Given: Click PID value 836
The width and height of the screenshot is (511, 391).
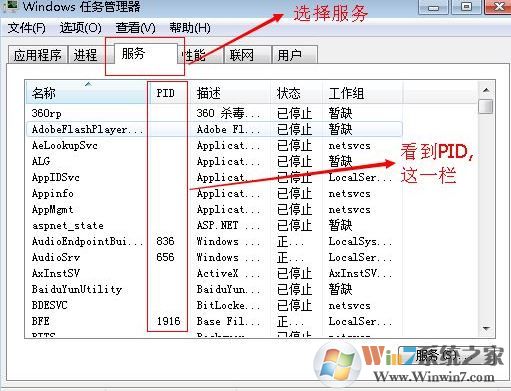Looking at the screenshot, I should (165, 241).
